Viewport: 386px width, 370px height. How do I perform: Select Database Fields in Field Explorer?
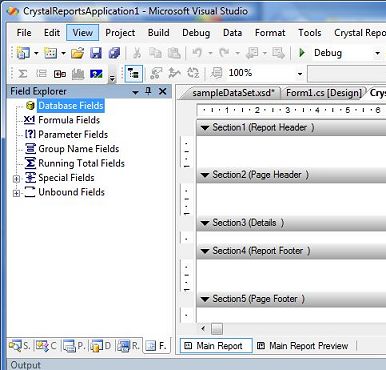(71, 106)
